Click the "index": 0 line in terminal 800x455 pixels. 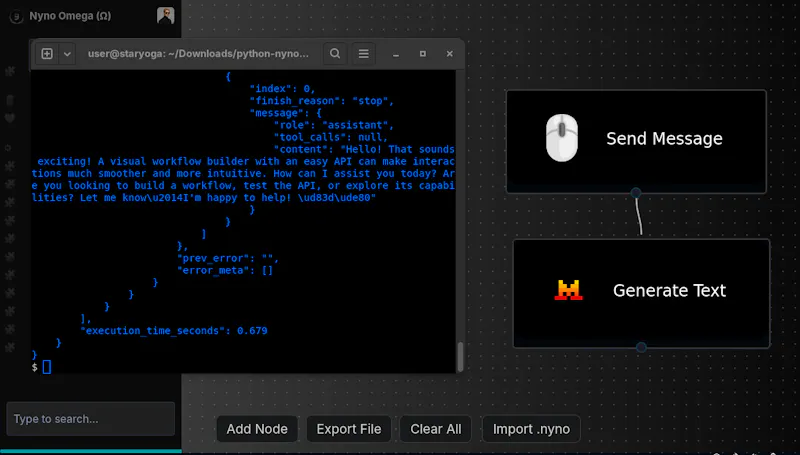[x=282, y=89]
